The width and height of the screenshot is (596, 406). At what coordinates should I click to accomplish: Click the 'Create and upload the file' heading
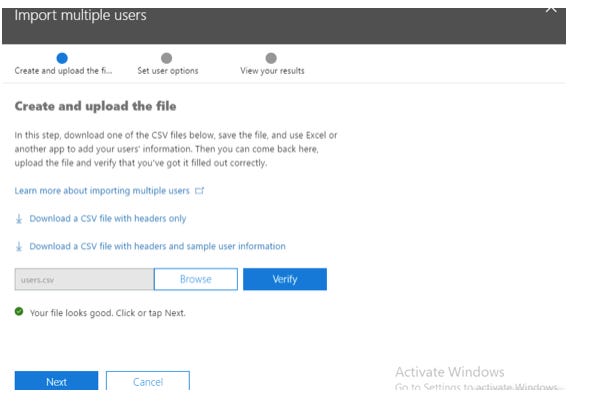[95, 106]
